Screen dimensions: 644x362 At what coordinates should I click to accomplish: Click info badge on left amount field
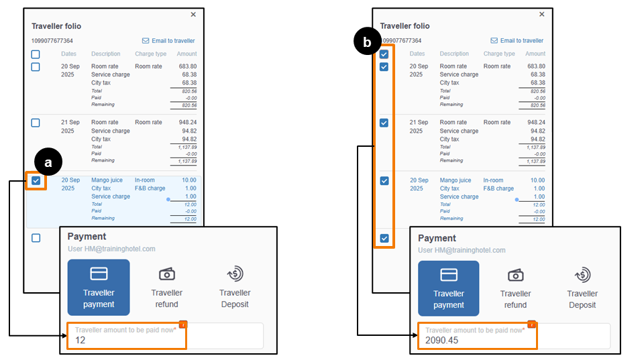pos(183,324)
